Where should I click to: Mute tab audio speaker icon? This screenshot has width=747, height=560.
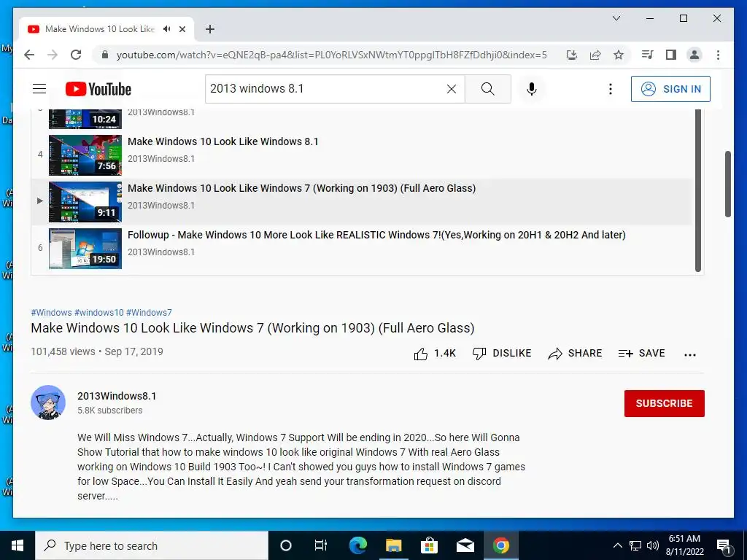(167, 29)
